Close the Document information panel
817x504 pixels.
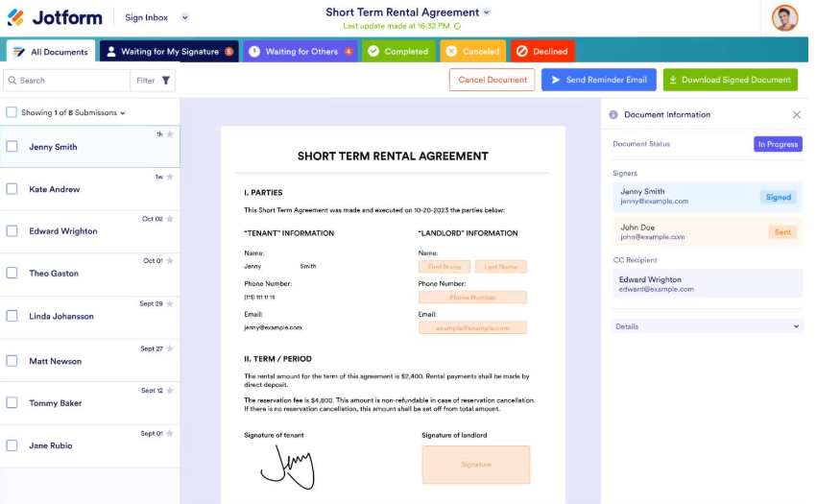click(x=796, y=114)
